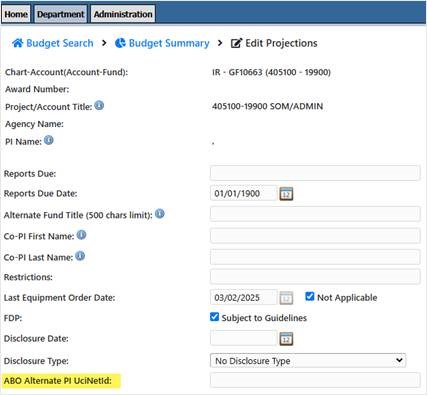Click the Edit Projections breadcrumb text
The image size is (427, 395).
coord(281,43)
